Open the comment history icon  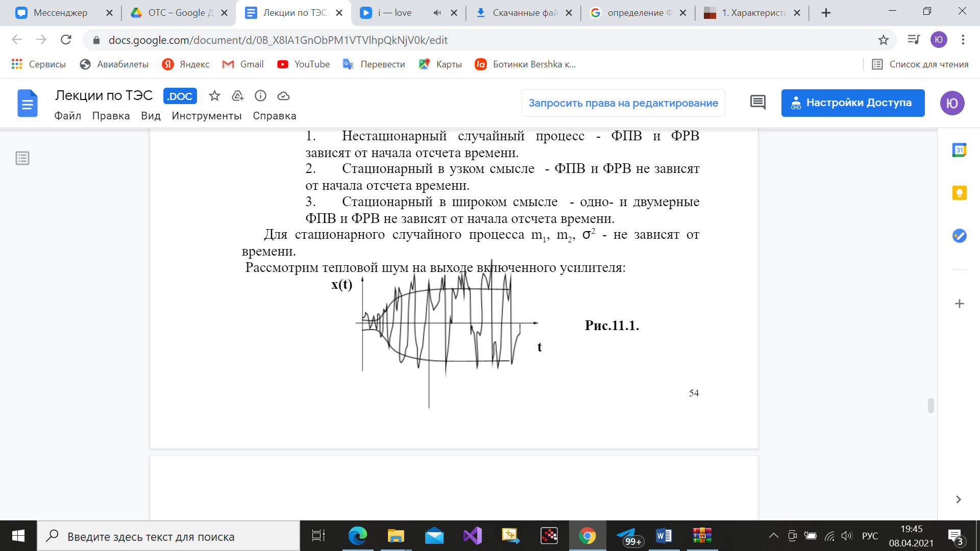coord(758,103)
